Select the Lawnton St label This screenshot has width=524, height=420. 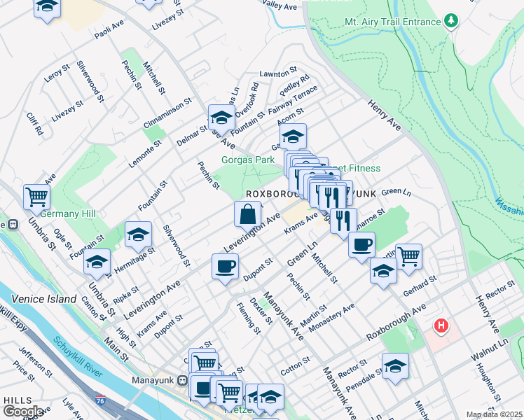pyautogui.click(x=278, y=72)
